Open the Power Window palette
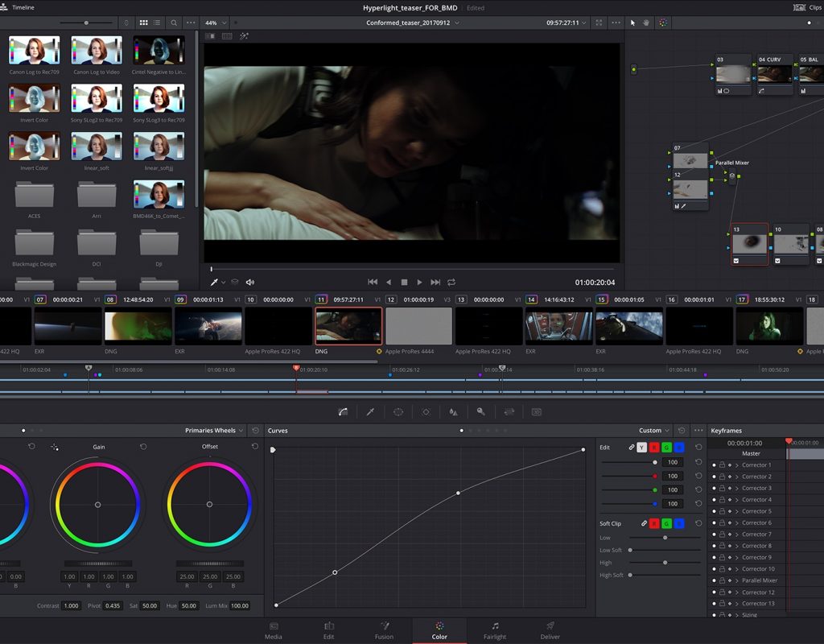 point(398,412)
